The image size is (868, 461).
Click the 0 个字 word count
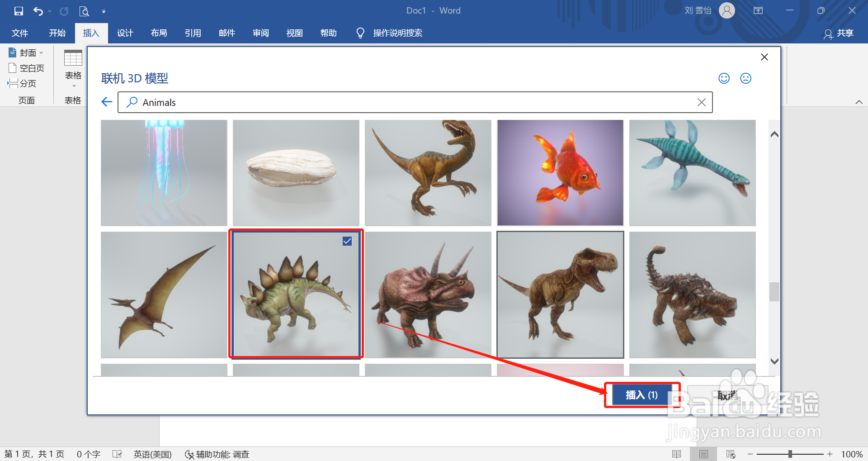click(89, 454)
